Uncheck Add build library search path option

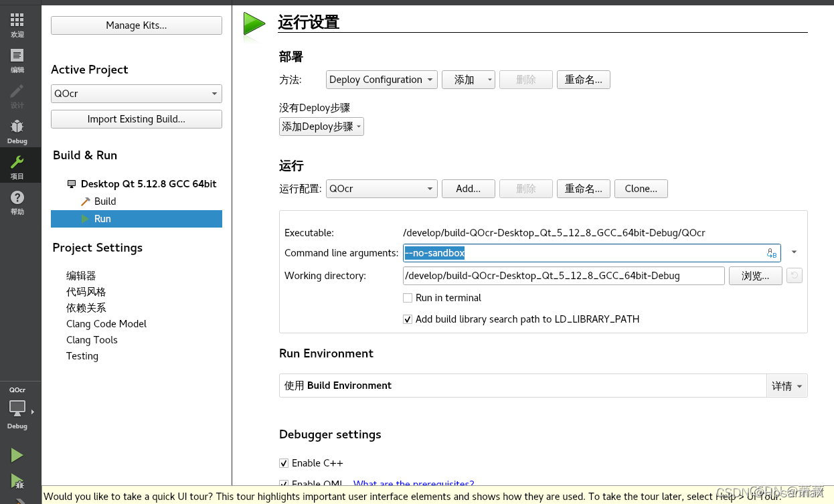coord(408,319)
